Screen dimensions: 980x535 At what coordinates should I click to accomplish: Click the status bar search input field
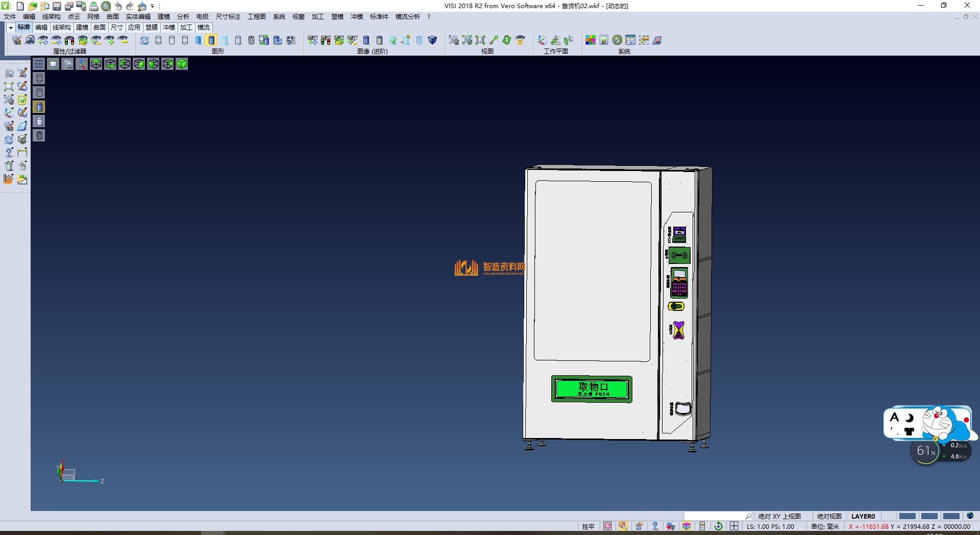[x=715, y=516]
